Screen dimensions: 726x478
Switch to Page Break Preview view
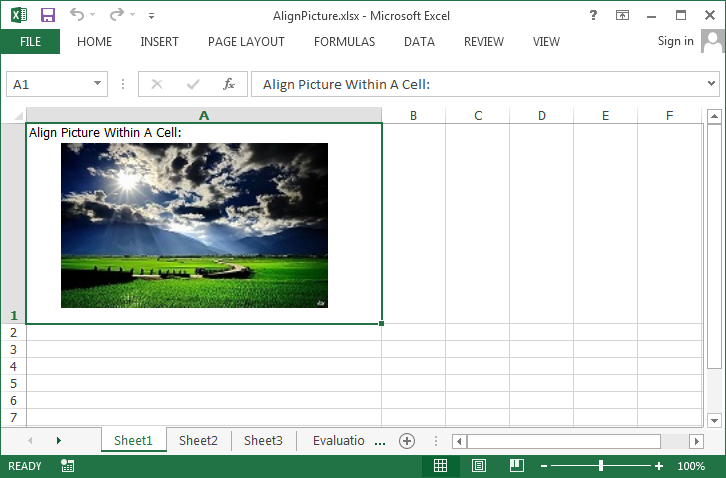pos(516,466)
